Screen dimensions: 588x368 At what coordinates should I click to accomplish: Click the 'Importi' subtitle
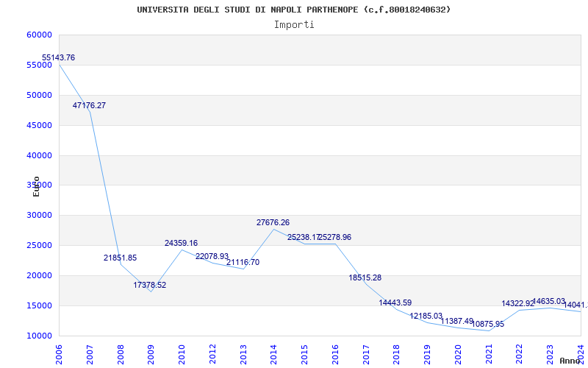coord(294,25)
